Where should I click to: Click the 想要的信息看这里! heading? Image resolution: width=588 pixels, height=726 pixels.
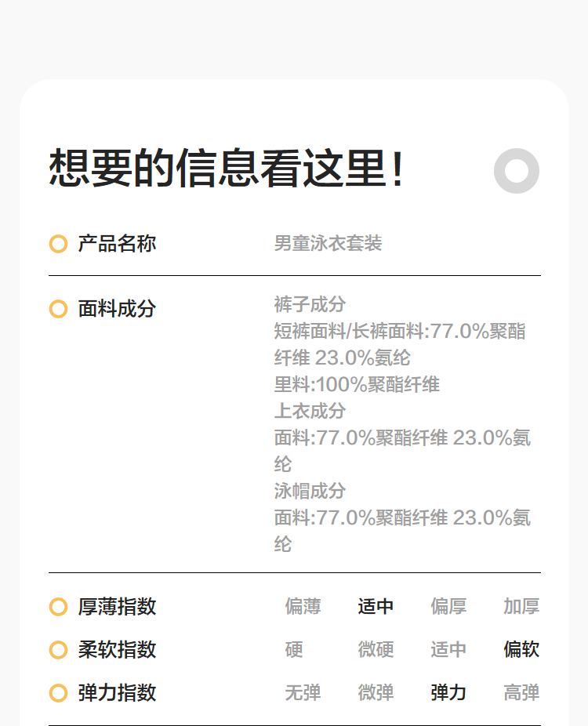[x=227, y=169]
